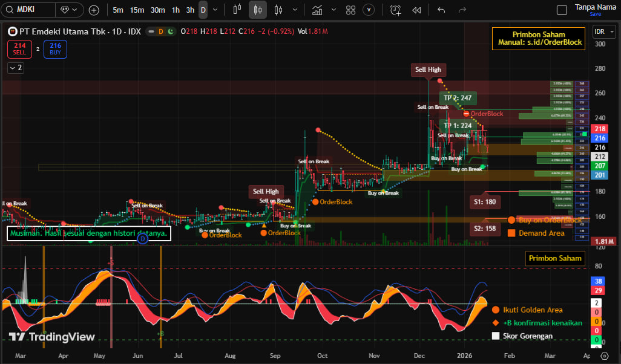Screen dimensions: 621x364
Task: Select the bars chart style icon
Action: coord(278,10)
